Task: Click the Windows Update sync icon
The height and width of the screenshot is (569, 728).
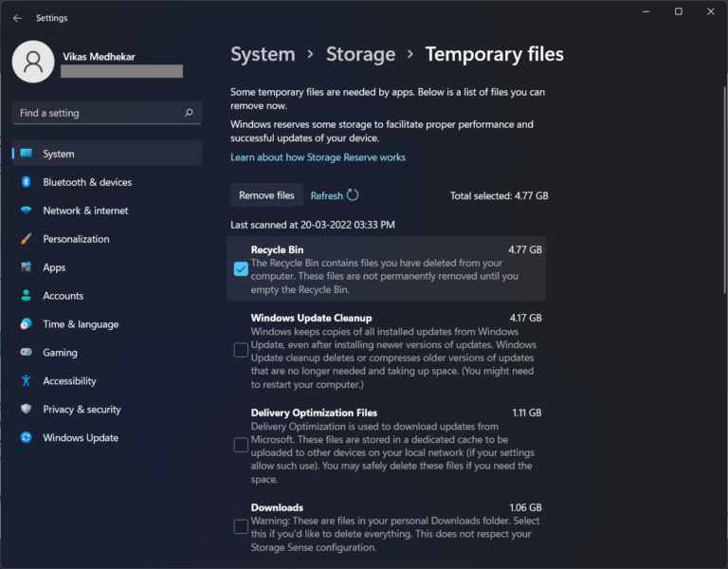Action: pyautogui.click(x=26, y=437)
